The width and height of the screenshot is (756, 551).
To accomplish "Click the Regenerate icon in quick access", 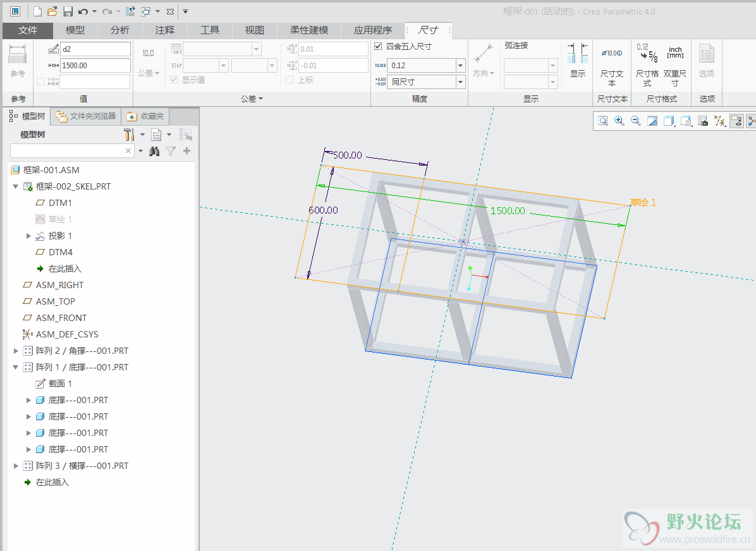I will click(130, 11).
